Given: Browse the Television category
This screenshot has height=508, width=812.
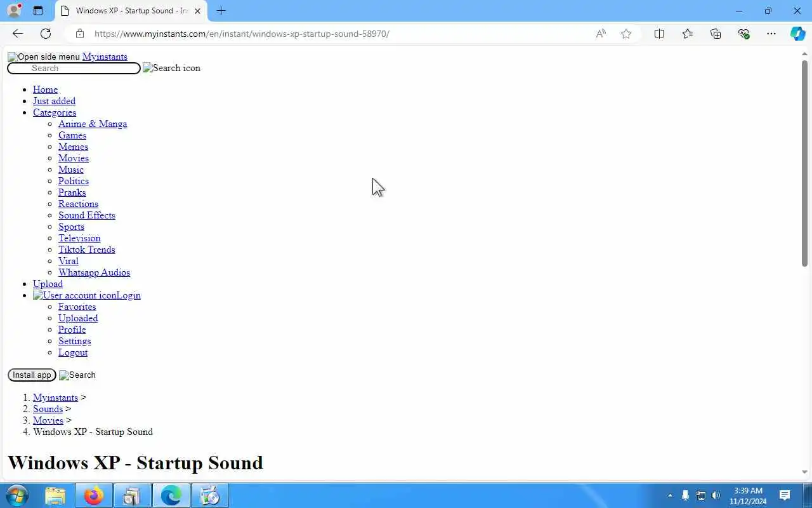Looking at the screenshot, I should (79, 238).
